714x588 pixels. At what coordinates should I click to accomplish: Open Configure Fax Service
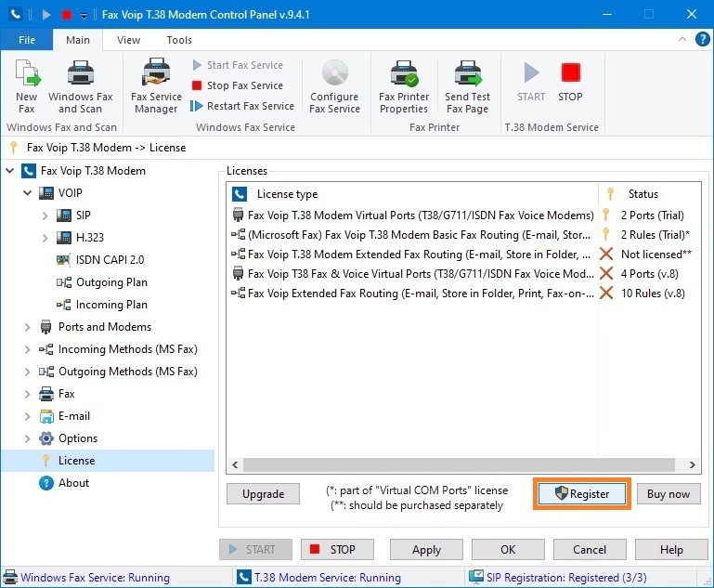(334, 86)
